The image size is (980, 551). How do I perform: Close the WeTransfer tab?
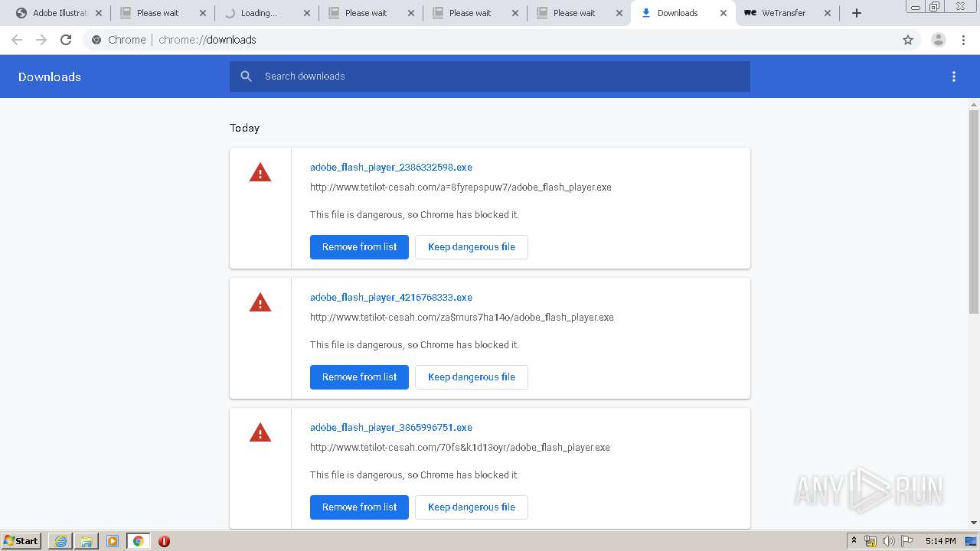(x=828, y=13)
